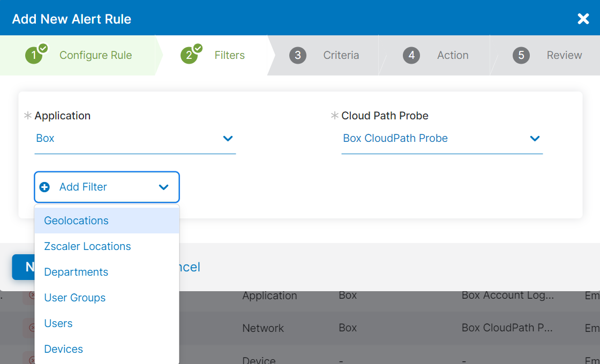
Task: Pick Devices filter option
Action: click(x=63, y=349)
